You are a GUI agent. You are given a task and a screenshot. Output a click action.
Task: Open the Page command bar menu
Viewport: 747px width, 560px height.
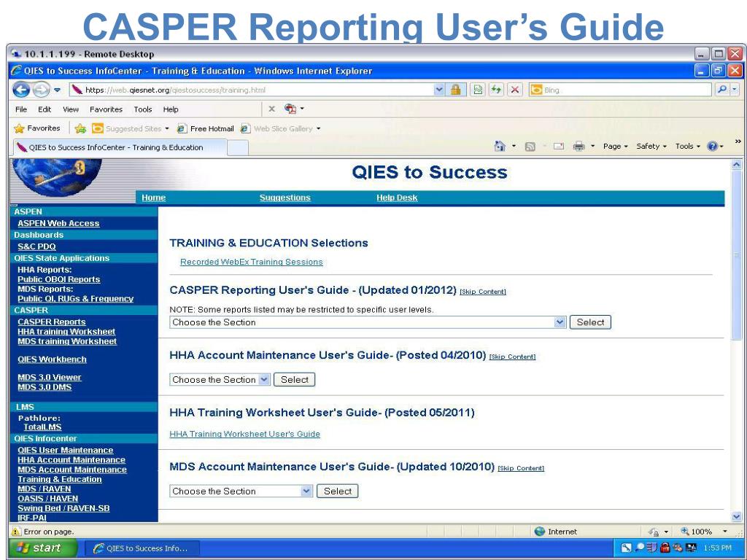pos(615,146)
